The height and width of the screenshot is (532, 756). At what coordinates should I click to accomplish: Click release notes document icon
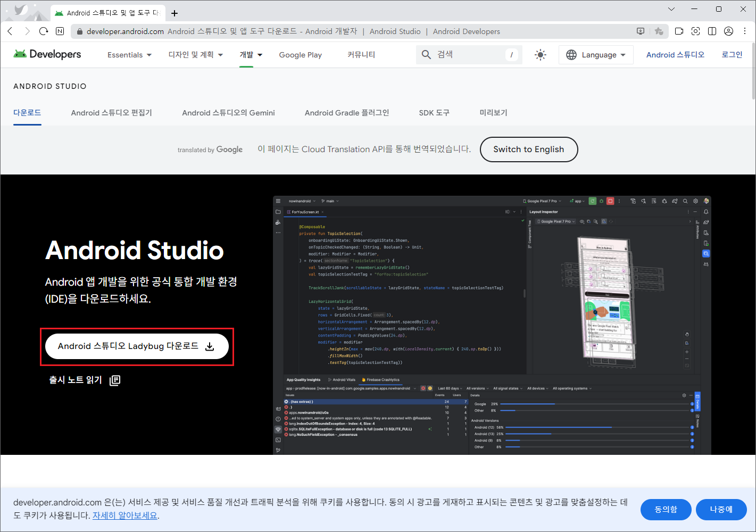(x=115, y=380)
